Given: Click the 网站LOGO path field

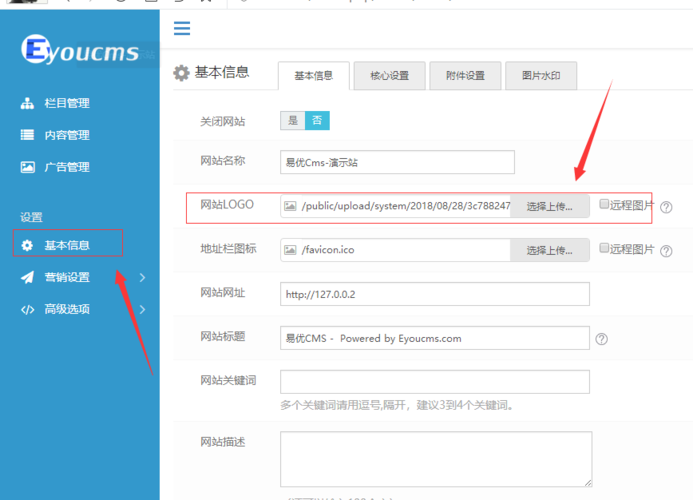Looking at the screenshot, I should 405,206.
